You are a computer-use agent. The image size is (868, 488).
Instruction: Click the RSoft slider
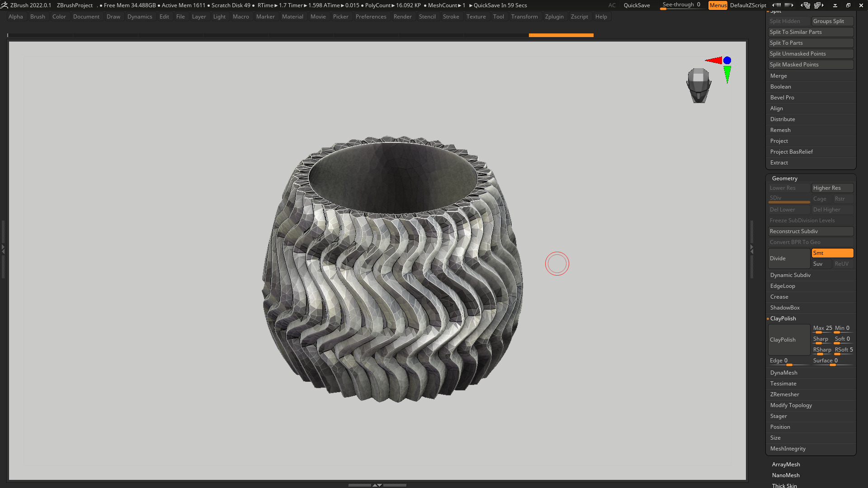click(x=844, y=350)
